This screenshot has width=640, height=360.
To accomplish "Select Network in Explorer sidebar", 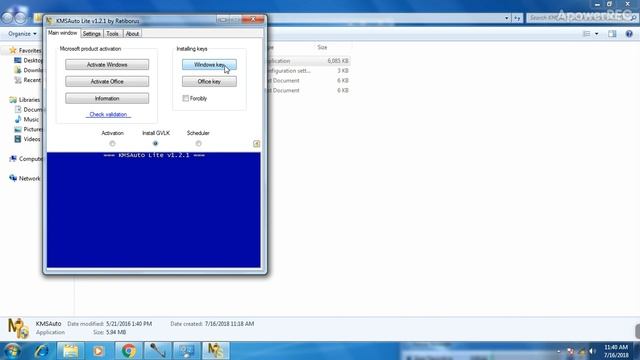I will (29, 178).
